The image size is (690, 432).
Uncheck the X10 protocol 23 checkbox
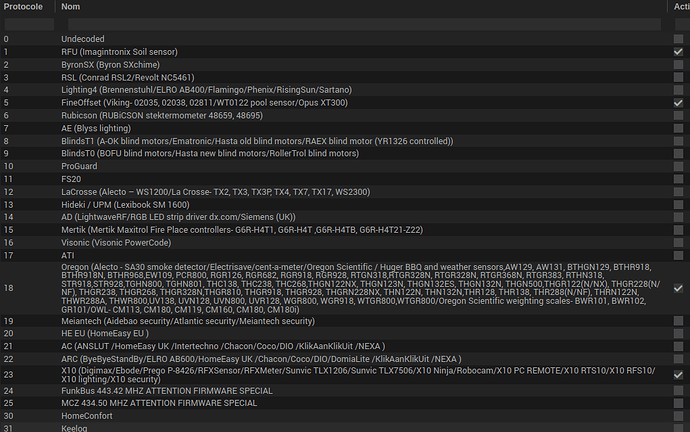(x=678, y=375)
